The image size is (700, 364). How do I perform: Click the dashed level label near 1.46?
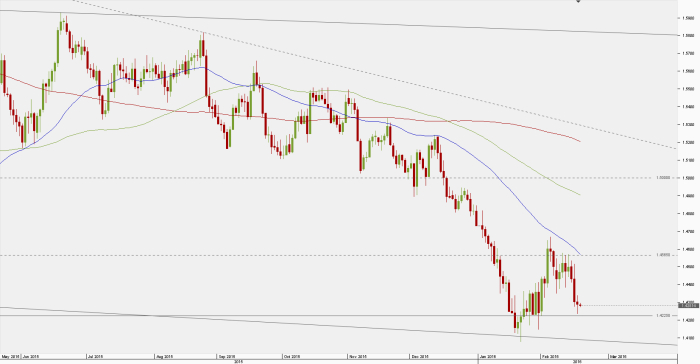[663, 255]
